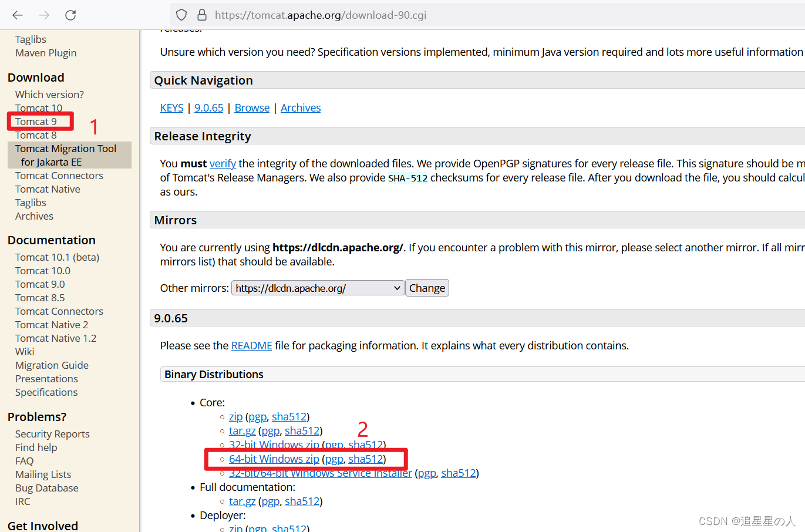Image resolution: width=805 pixels, height=532 pixels.
Task: Open the Other mirrors dropdown
Action: point(318,288)
